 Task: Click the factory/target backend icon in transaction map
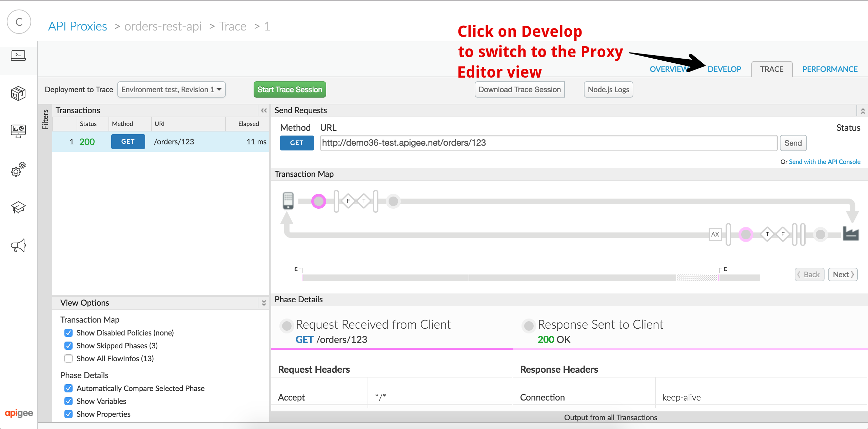click(851, 233)
